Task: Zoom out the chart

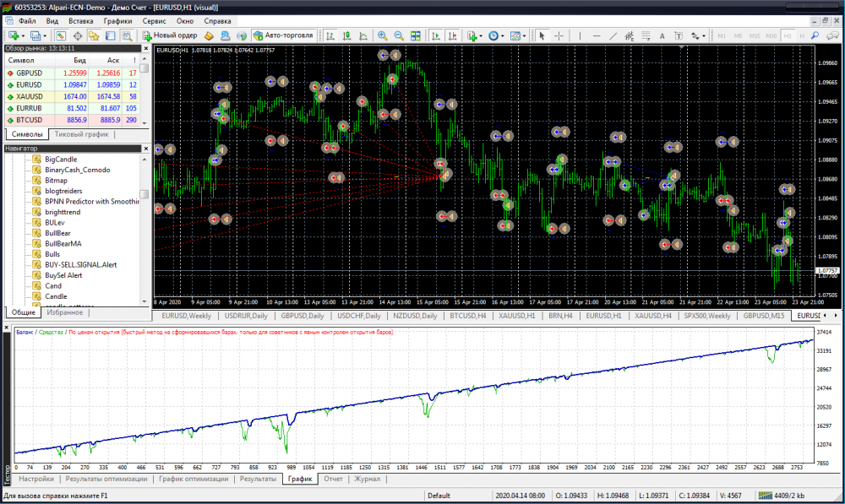Action: tap(399, 35)
